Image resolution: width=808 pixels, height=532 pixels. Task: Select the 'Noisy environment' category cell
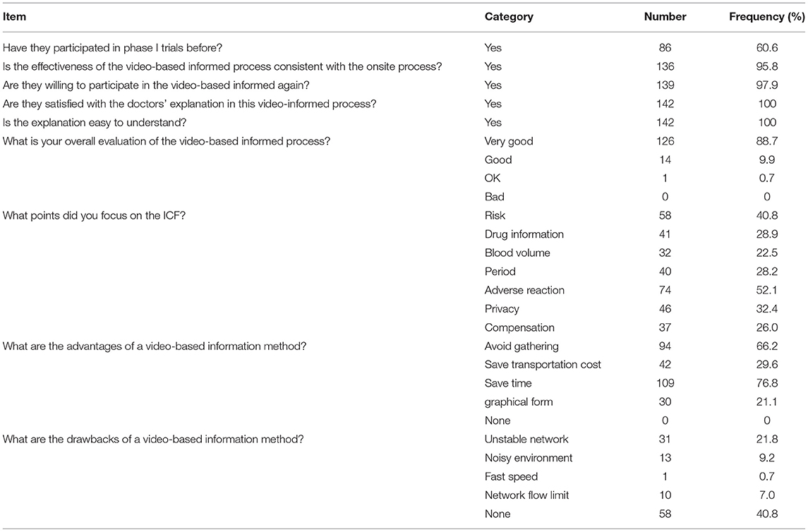click(x=528, y=458)
